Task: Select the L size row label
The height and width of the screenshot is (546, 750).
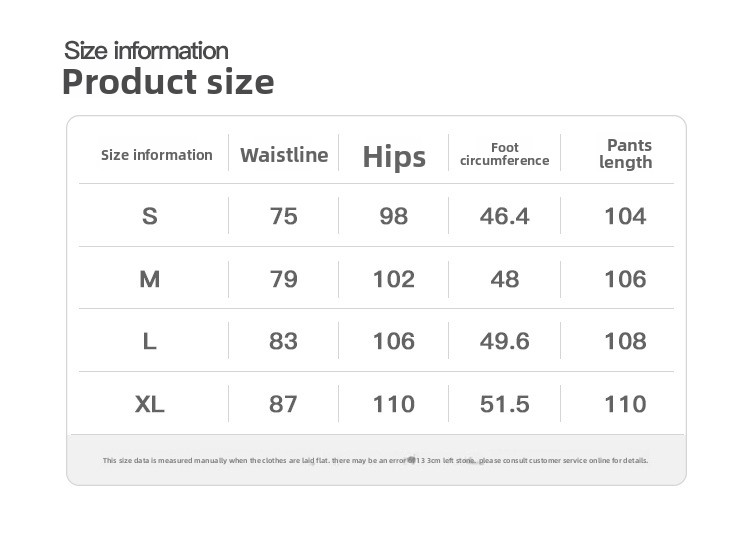Action: click(x=150, y=341)
